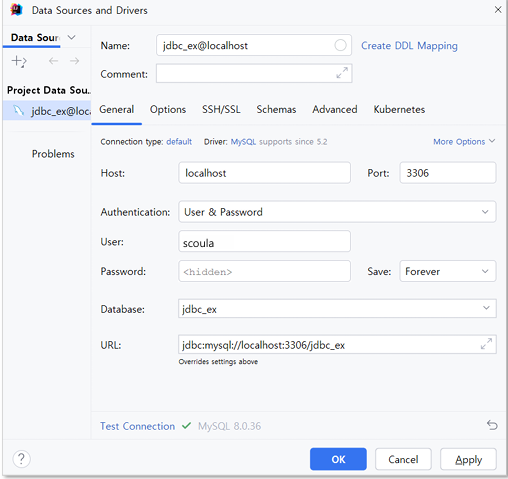
Task: Click into the User field showing scoula
Action: pyautogui.click(x=264, y=241)
